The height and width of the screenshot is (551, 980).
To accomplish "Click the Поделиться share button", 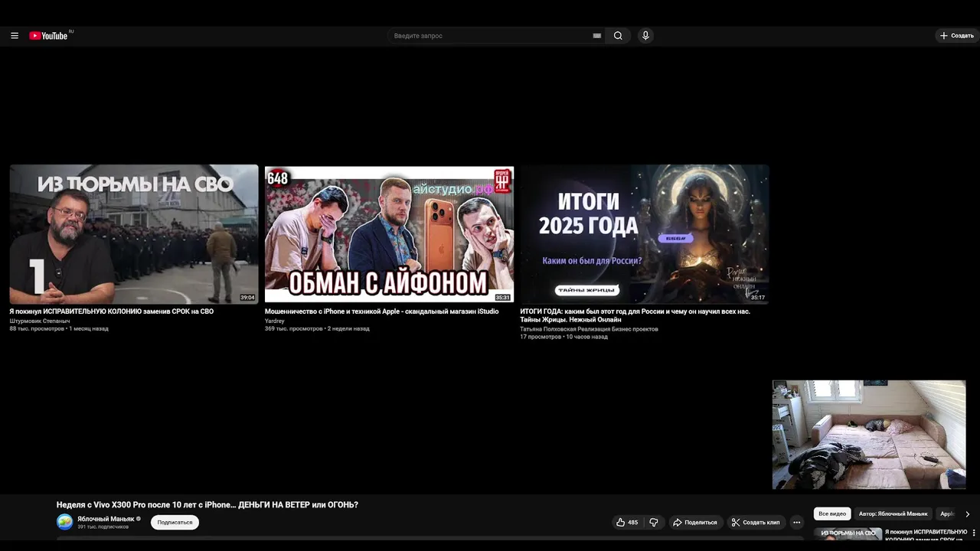I will 695,522.
